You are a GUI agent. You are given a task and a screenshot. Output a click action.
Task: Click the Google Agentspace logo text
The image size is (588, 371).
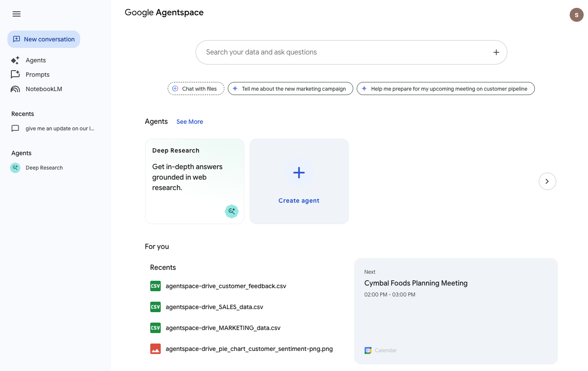coord(164,13)
